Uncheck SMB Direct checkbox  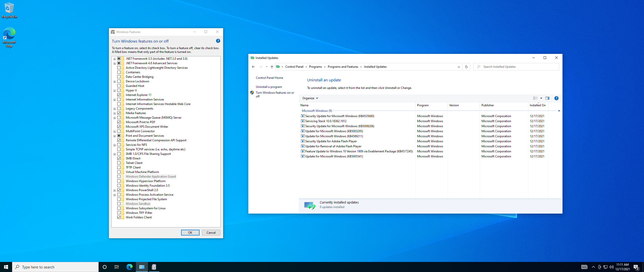(119, 158)
